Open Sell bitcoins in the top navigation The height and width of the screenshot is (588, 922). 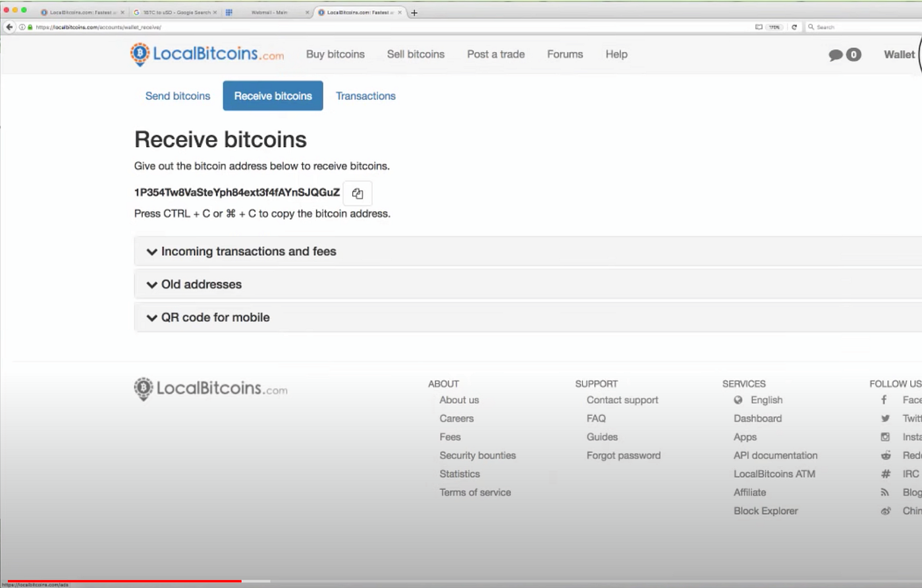(416, 55)
